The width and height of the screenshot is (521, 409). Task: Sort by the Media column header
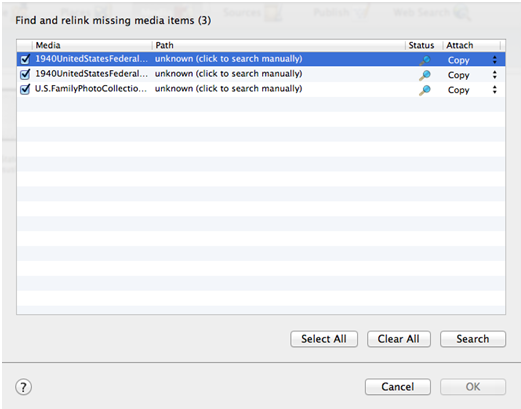tap(92, 45)
